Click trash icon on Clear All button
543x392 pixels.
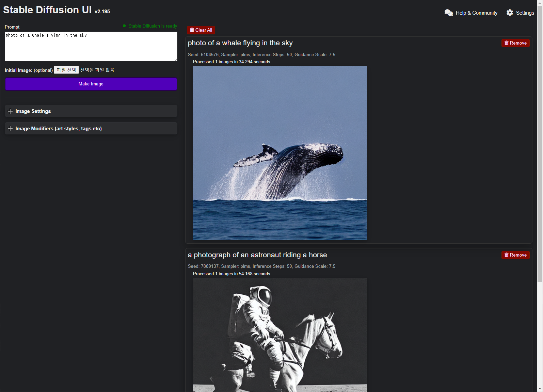point(192,30)
